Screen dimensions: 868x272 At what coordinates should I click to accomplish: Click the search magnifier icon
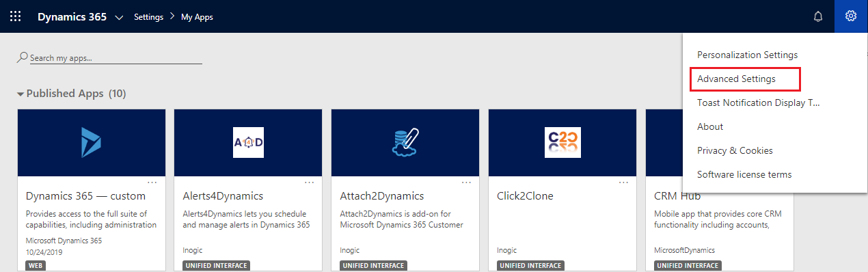[23, 58]
